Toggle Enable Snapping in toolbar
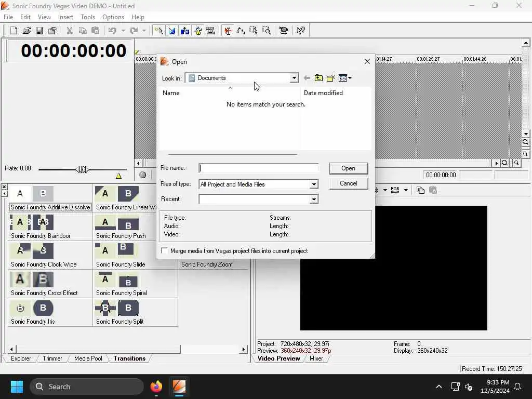532x399 pixels. click(158, 31)
